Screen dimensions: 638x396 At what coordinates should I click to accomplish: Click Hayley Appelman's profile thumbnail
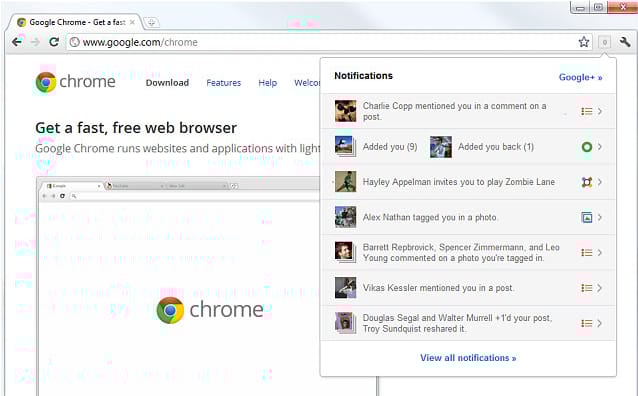(x=345, y=182)
